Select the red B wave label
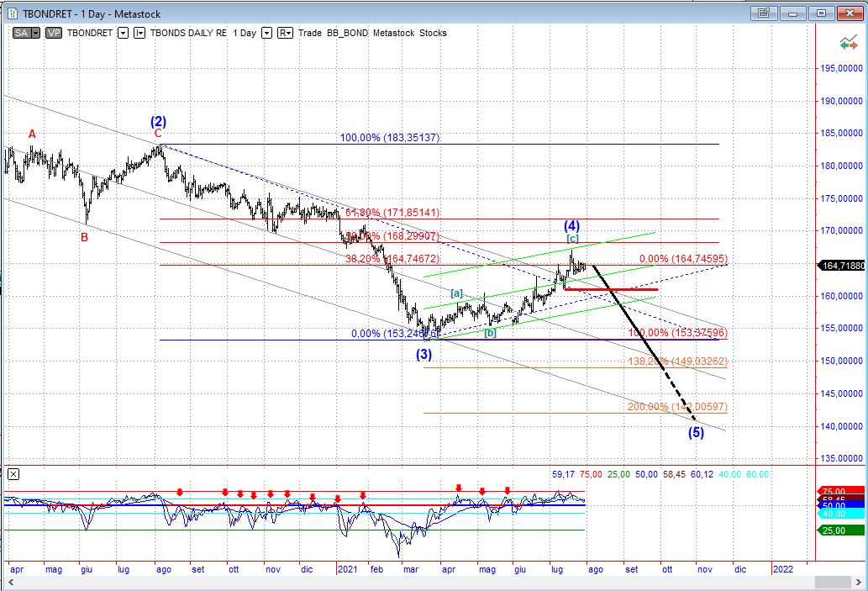Image resolution: width=868 pixels, height=591 pixels. click(x=84, y=238)
